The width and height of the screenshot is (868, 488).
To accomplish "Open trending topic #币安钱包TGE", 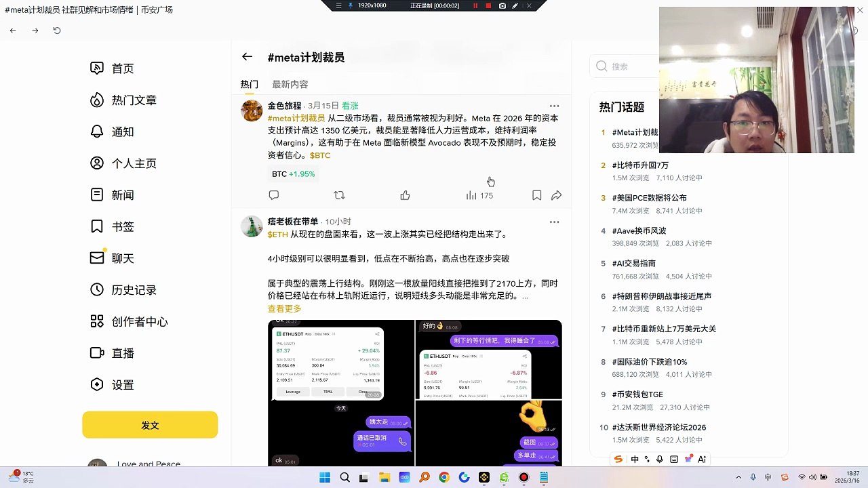I will [637, 394].
